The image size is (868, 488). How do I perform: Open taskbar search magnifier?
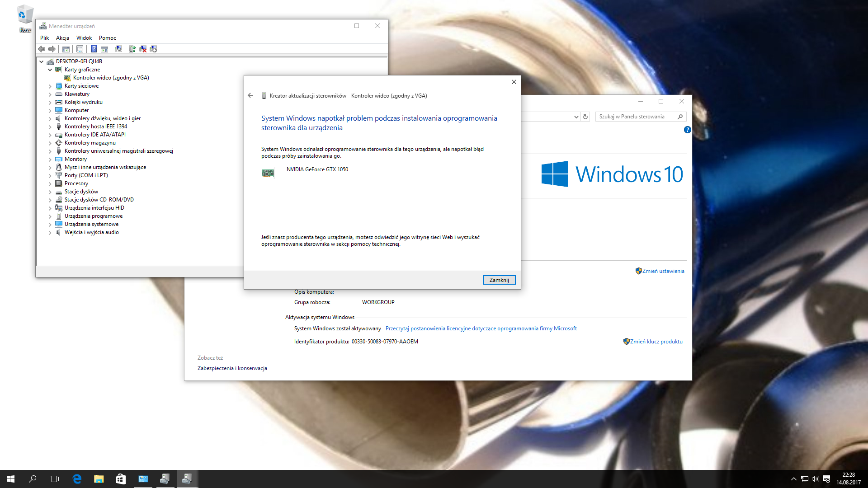click(33, 479)
